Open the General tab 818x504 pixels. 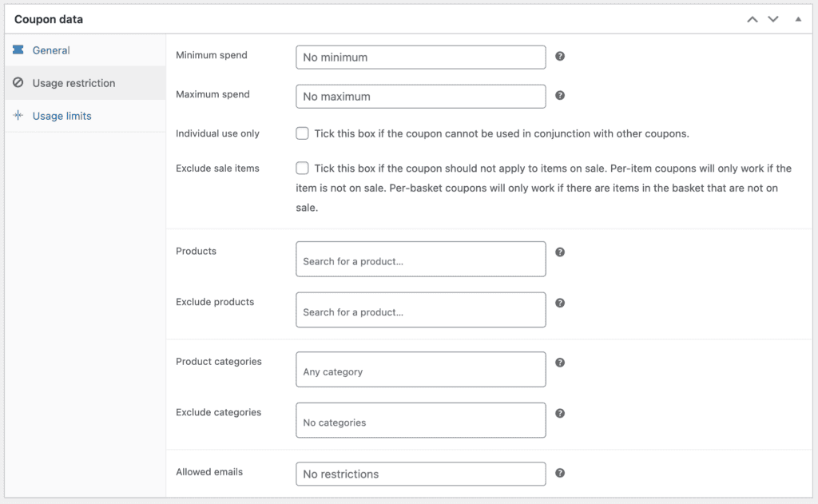click(x=51, y=50)
